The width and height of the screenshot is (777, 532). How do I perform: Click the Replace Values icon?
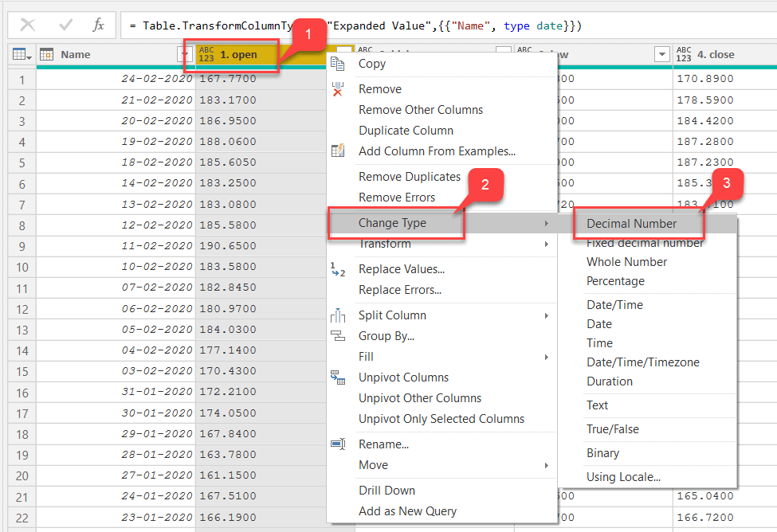(x=337, y=269)
